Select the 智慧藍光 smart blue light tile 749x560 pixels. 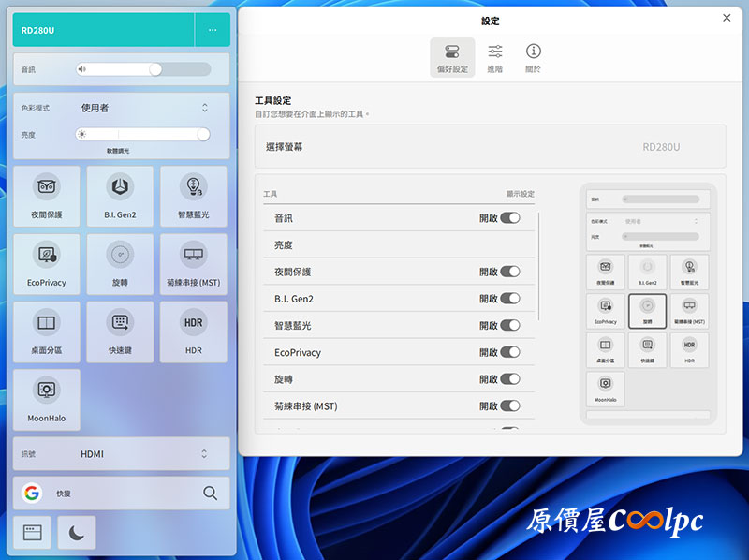coord(194,197)
